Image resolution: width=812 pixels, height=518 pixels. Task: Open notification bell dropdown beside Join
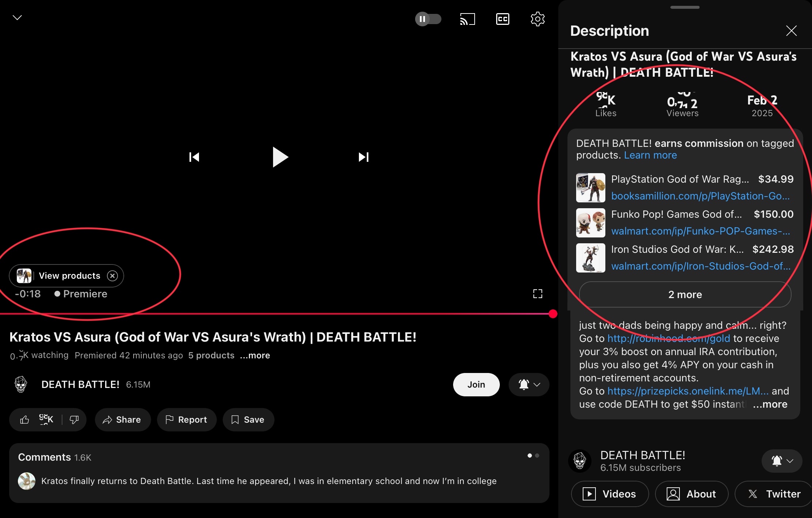(x=529, y=385)
